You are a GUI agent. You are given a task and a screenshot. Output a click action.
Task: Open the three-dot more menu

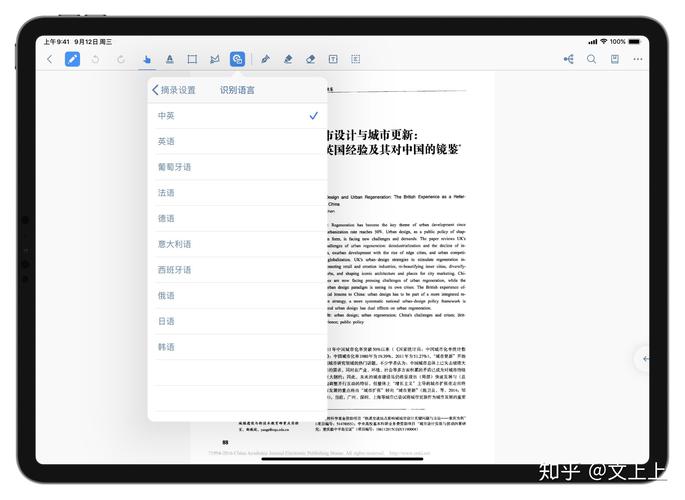tap(638, 59)
